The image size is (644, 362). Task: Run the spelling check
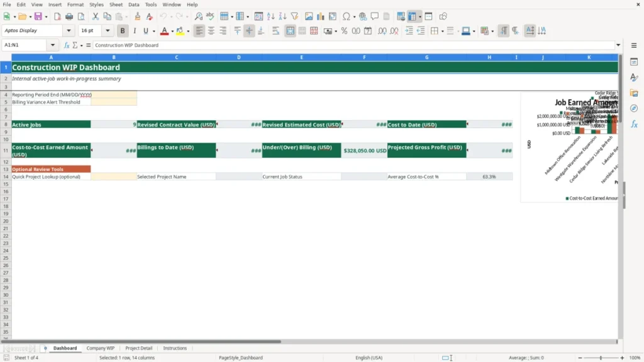click(x=210, y=16)
